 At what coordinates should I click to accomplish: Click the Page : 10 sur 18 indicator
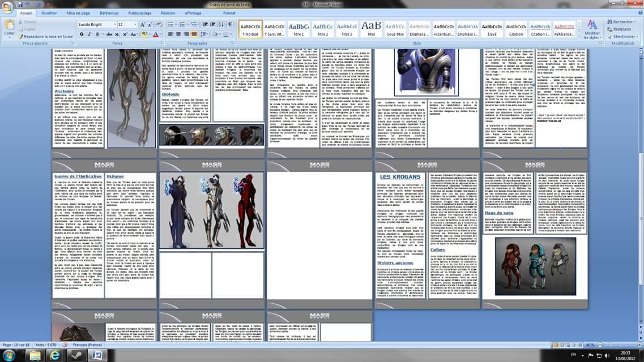pos(17,345)
